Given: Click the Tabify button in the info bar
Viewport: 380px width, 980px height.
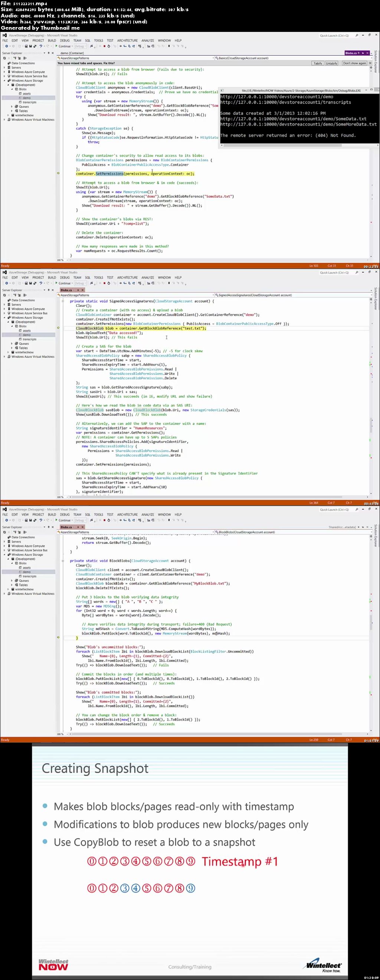Looking at the screenshot, I should (x=318, y=63).
